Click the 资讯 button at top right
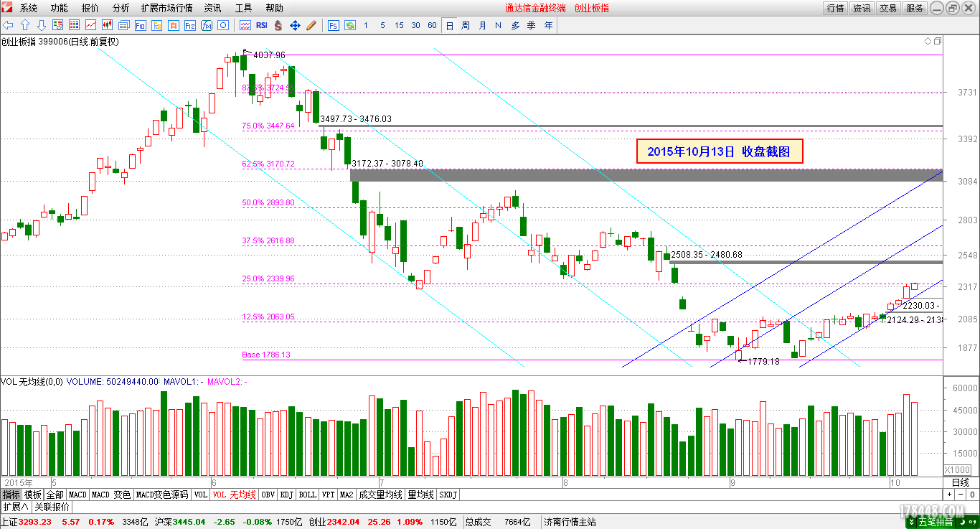The height and width of the screenshot is (529, 980). (x=862, y=8)
